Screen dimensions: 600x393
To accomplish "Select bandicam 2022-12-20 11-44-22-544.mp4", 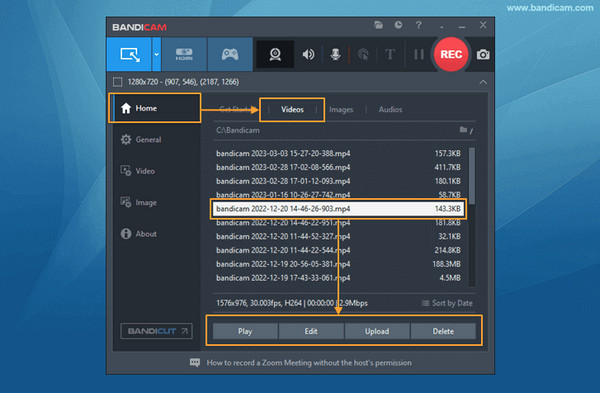I will point(338,250).
